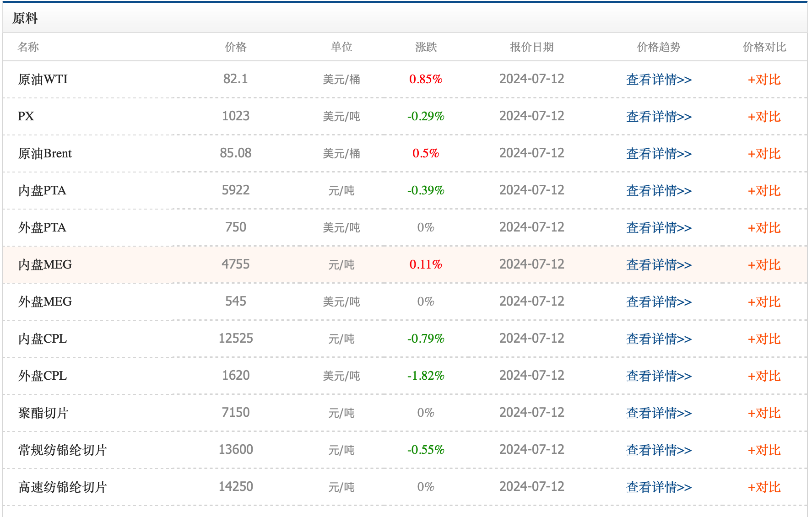812x517 pixels.
Task: Add 原油Brent to comparison
Action: tap(764, 154)
